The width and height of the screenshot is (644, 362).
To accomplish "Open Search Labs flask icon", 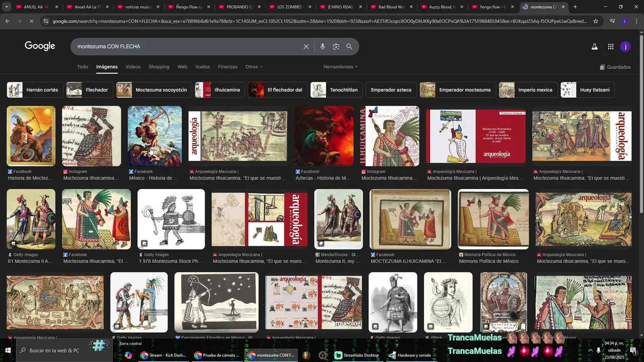I will click(594, 46).
